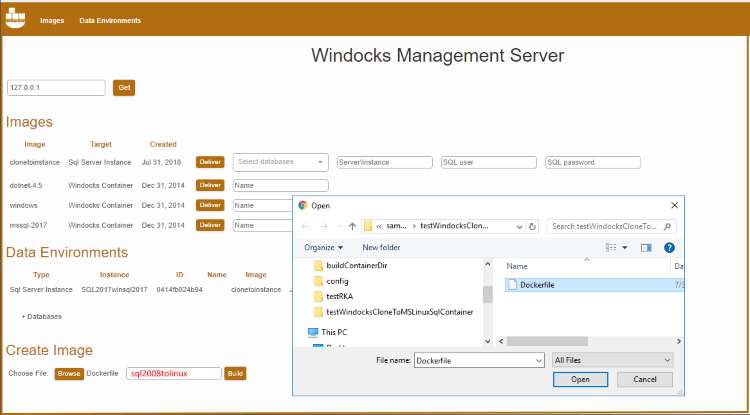This screenshot has width=750, height=415.
Task: Click the This PC icon in tree
Action: tap(314, 331)
